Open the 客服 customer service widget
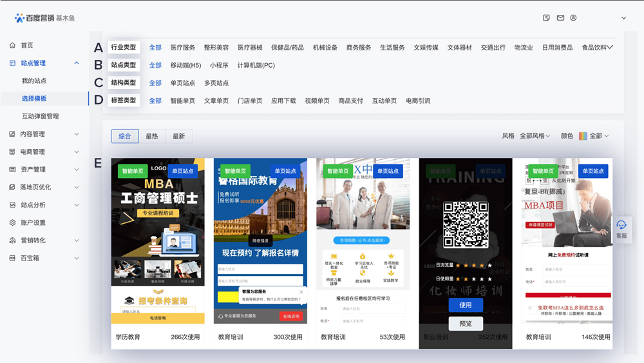The height and width of the screenshot is (363, 644). click(621, 229)
